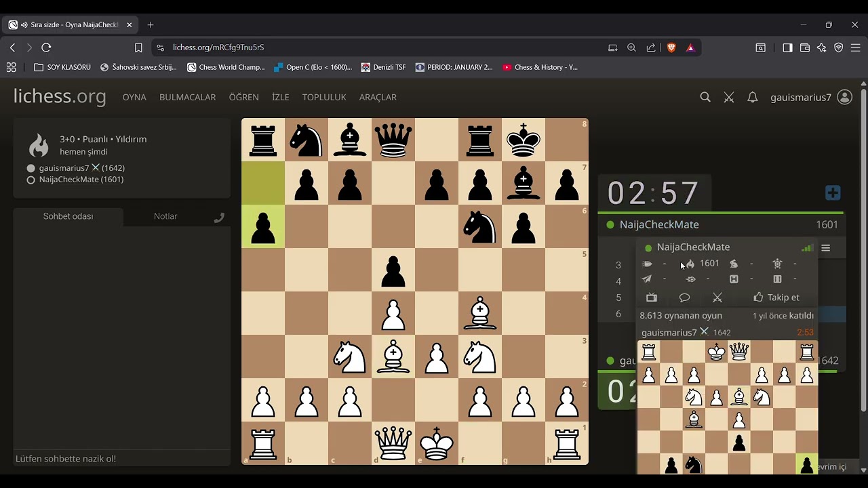The image size is (868, 488).
Task: Click the white bishop on f4
Action: point(480,313)
